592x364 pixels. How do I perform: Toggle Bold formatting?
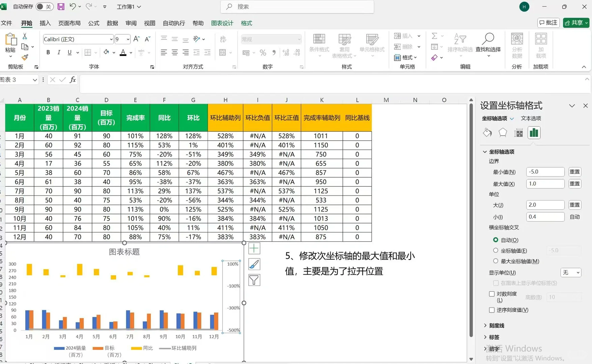click(x=48, y=52)
